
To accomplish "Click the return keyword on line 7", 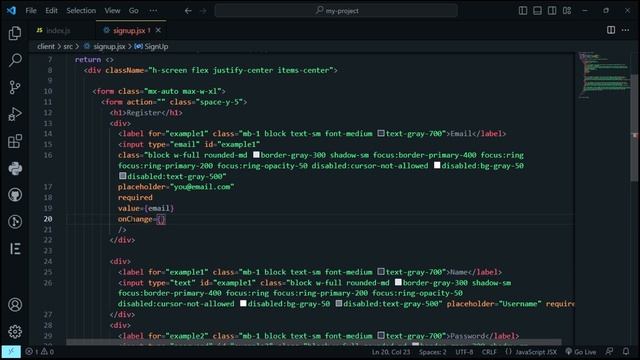I will coord(88,60).
